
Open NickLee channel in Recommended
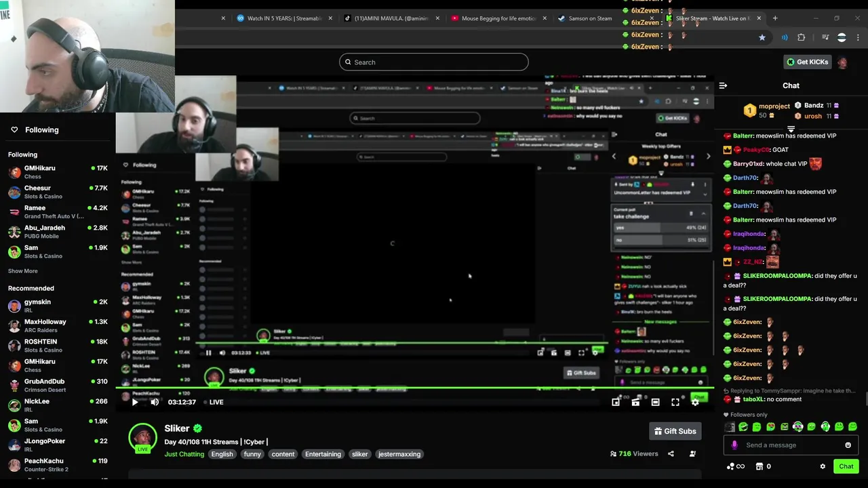[58, 405]
